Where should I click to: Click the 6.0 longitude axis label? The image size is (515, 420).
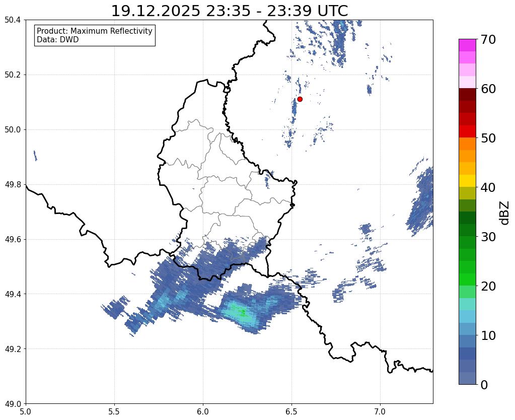(x=203, y=411)
